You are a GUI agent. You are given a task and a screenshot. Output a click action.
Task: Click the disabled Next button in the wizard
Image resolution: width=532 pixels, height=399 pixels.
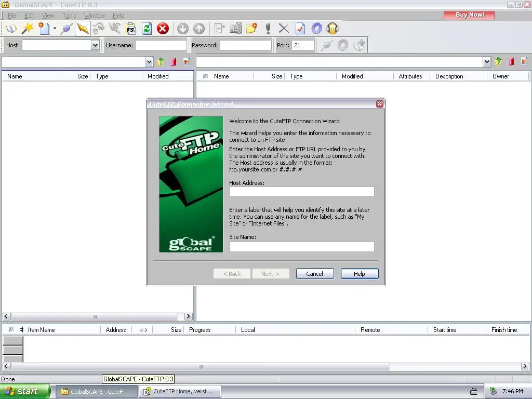(x=271, y=274)
